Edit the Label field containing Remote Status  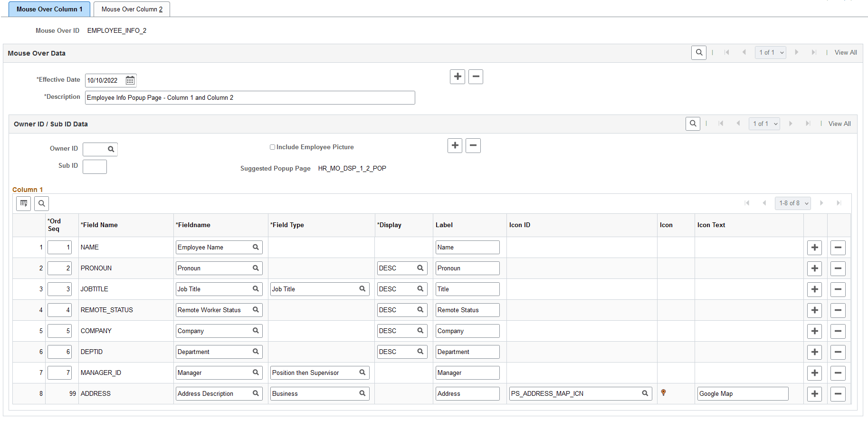tap(467, 310)
